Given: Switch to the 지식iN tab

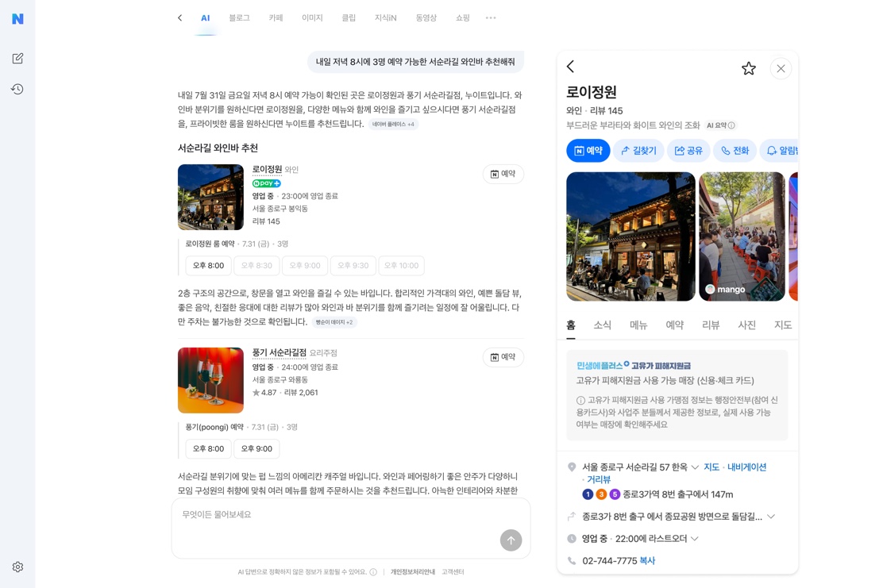Looking at the screenshot, I should tap(386, 18).
